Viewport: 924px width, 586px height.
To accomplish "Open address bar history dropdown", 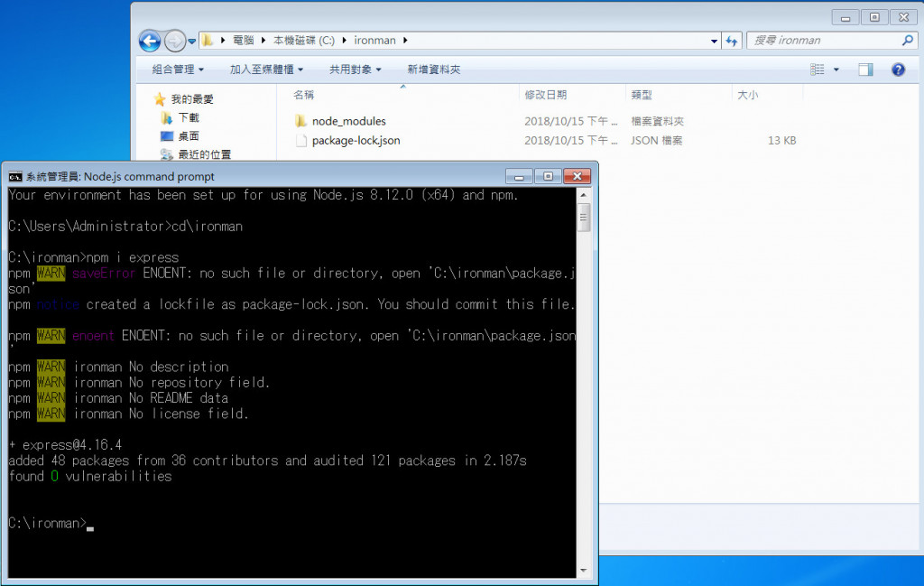I will click(714, 41).
